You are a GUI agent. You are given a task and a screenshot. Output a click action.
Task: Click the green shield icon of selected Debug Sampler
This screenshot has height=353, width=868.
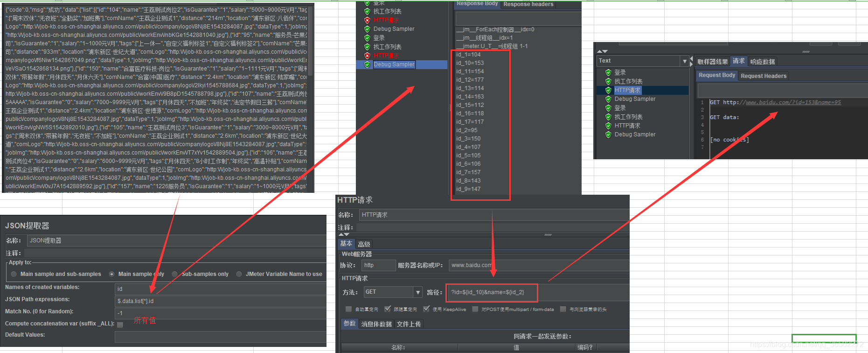367,64
